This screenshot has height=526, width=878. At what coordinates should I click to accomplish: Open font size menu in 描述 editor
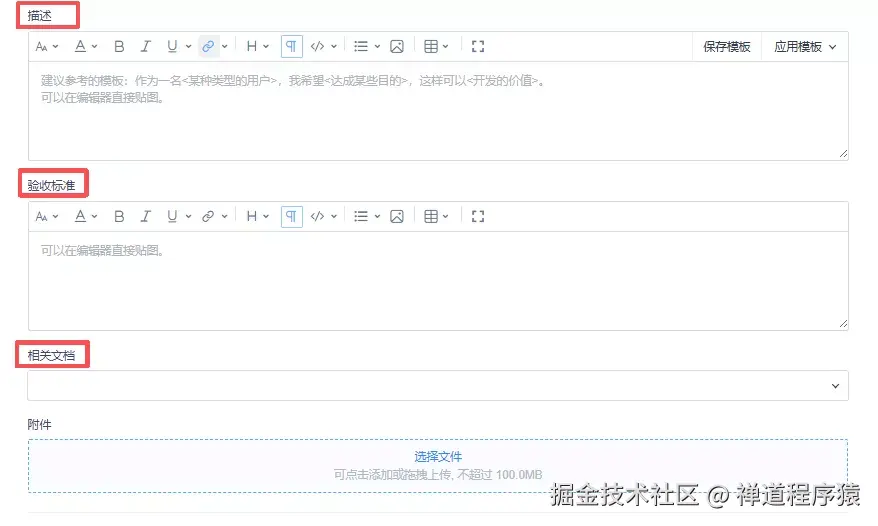(x=46, y=46)
